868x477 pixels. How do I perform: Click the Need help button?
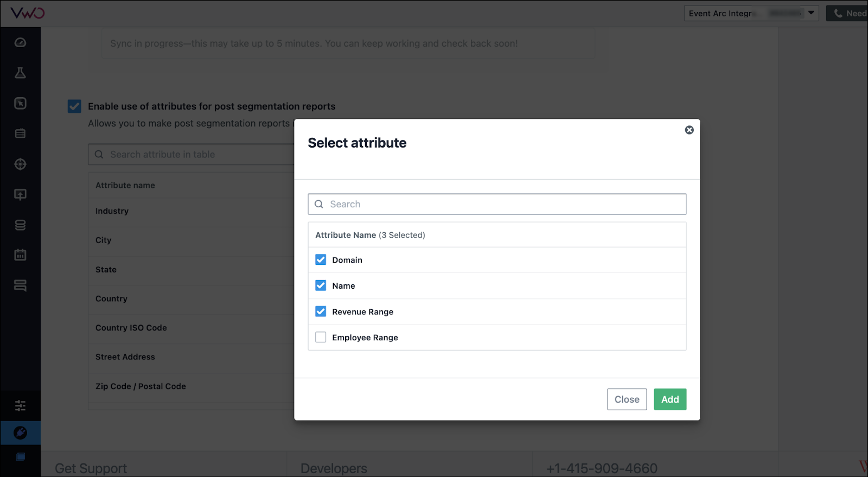(x=847, y=13)
